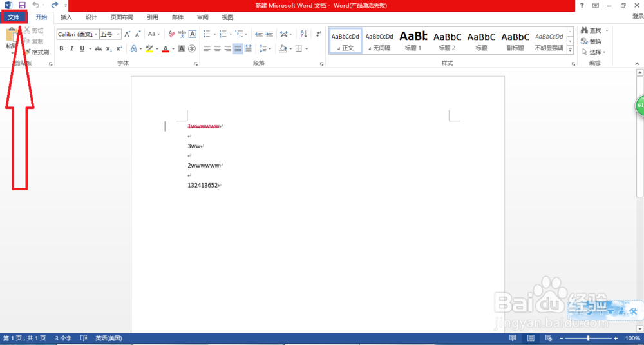This screenshot has width=644, height=345.
Task: Open the Change Case (Aa) dropdown
Action: pyautogui.click(x=154, y=34)
